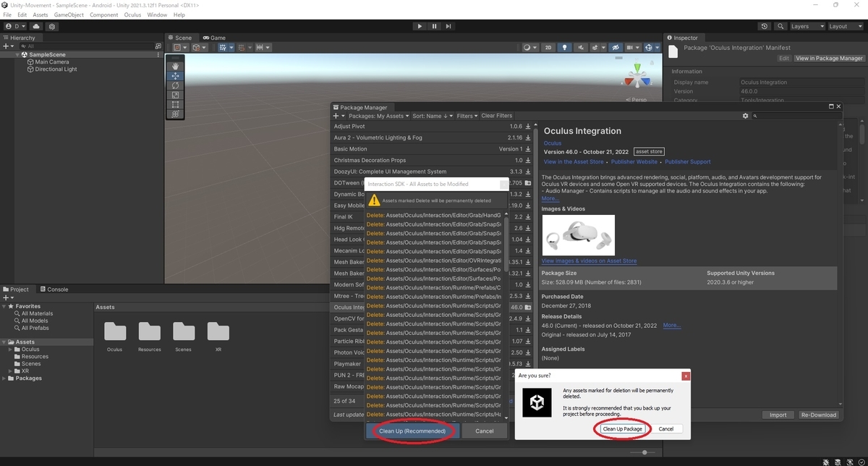This screenshot has height=466, width=868.
Task: Toggle scene audio mute
Action: click(581, 48)
